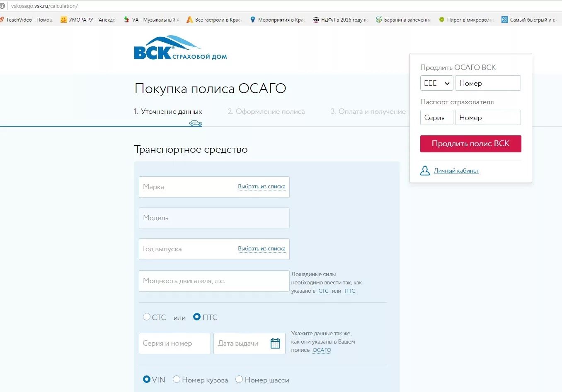Click the Покупка полиса ОСАГО heading
The width and height of the screenshot is (562, 392).
(210, 89)
